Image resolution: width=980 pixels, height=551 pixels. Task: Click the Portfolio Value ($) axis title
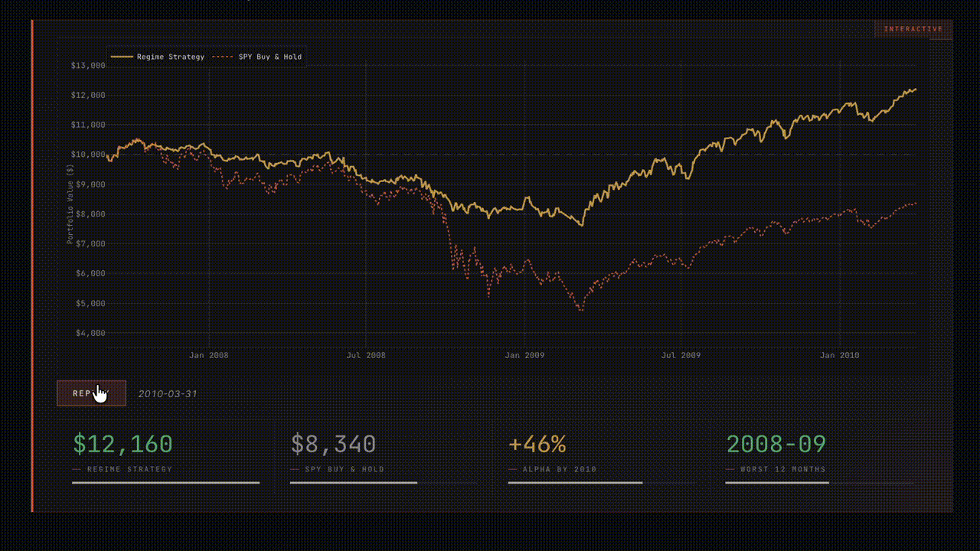point(70,206)
